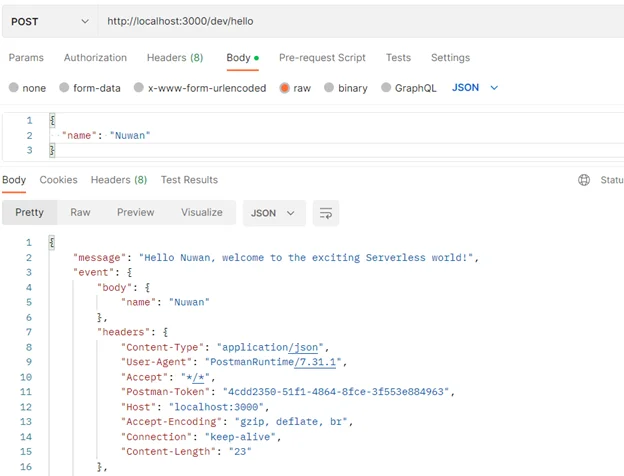This screenshot has width=624, height=476.
Task: Show the response Cookies tab
Action: coord(58,180)
